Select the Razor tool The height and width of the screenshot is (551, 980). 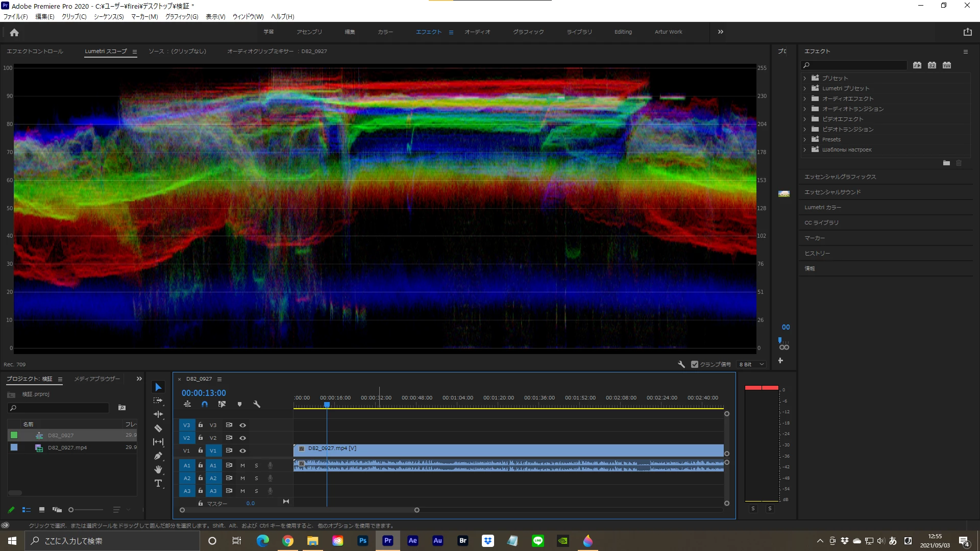pos(158,429)
